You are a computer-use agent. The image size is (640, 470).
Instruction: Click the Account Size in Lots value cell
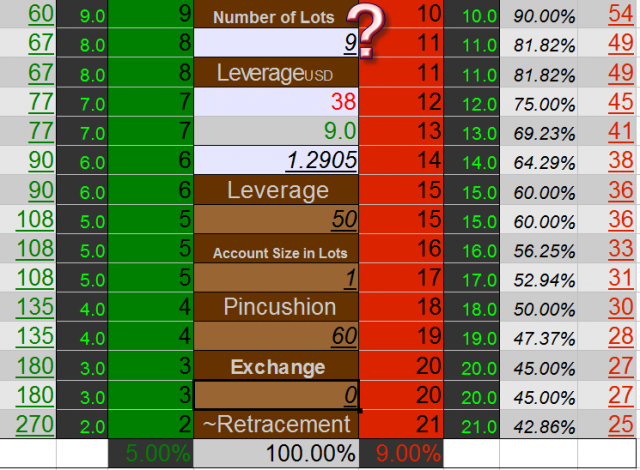276,277
